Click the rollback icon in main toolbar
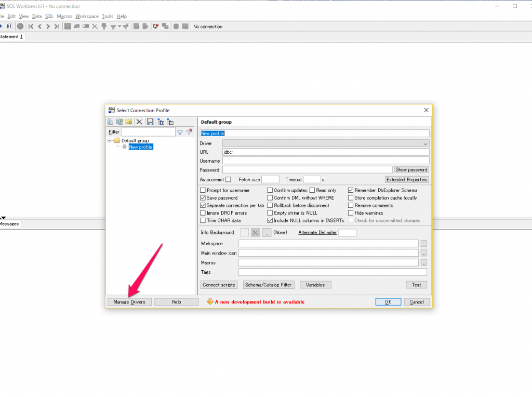 point(145,26)
